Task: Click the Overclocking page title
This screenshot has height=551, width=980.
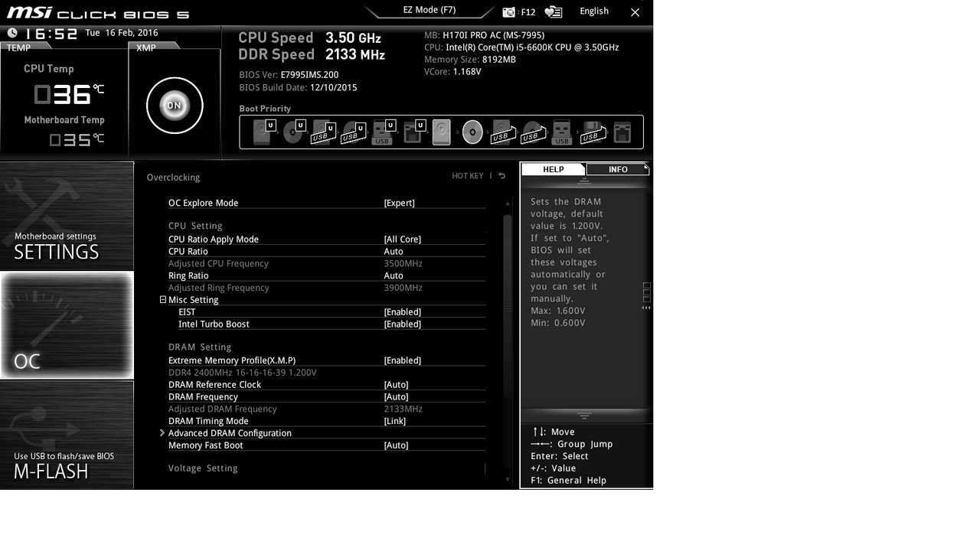Action: pos(173,178)
